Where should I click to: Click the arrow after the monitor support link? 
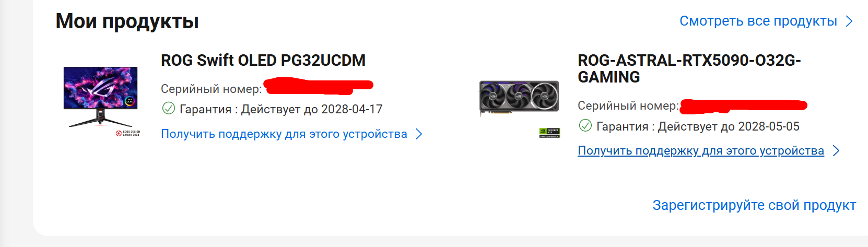(418, 134)
